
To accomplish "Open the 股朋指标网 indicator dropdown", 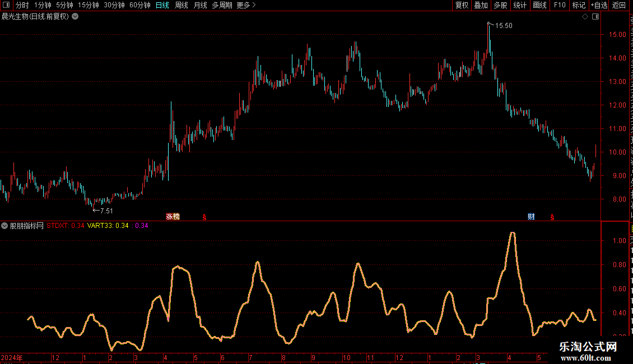I will [4, 226].
